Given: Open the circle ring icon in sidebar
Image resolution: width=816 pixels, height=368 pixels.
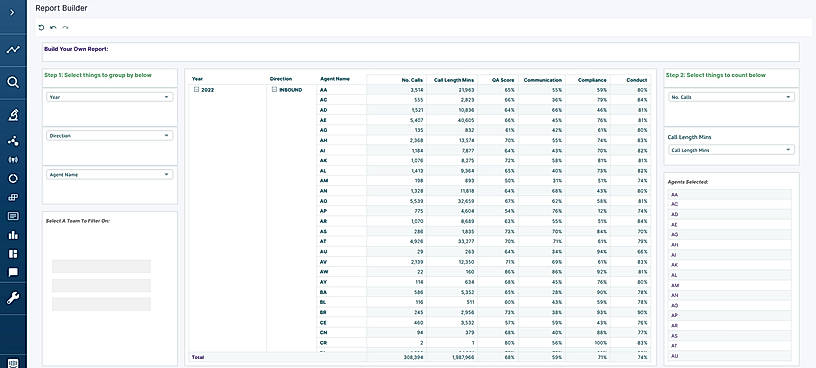Looking at the screenshot, I should 13,179.
